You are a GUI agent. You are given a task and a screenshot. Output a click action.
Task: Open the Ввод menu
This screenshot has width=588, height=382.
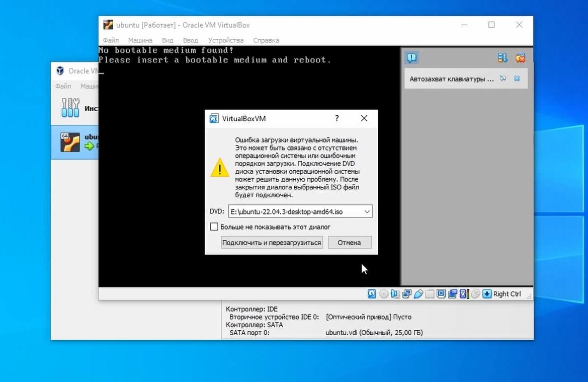tap(191, 40)
